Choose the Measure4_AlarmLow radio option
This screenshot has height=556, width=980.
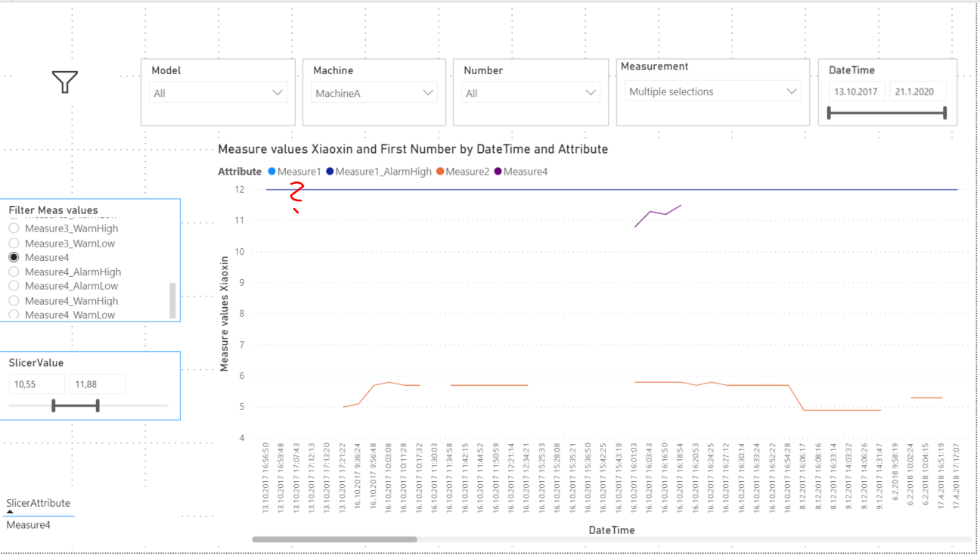14,286
